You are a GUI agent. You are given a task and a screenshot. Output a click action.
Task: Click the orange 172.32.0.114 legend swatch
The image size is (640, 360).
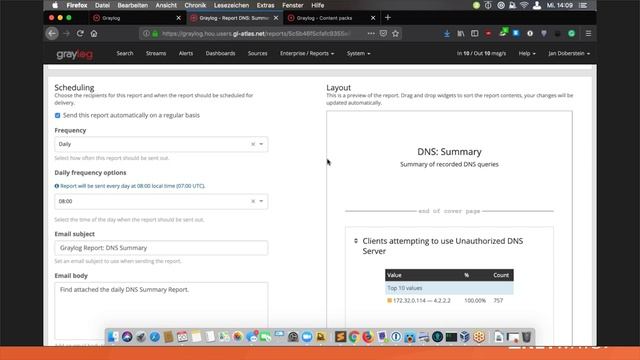click(x=389, y=300)
